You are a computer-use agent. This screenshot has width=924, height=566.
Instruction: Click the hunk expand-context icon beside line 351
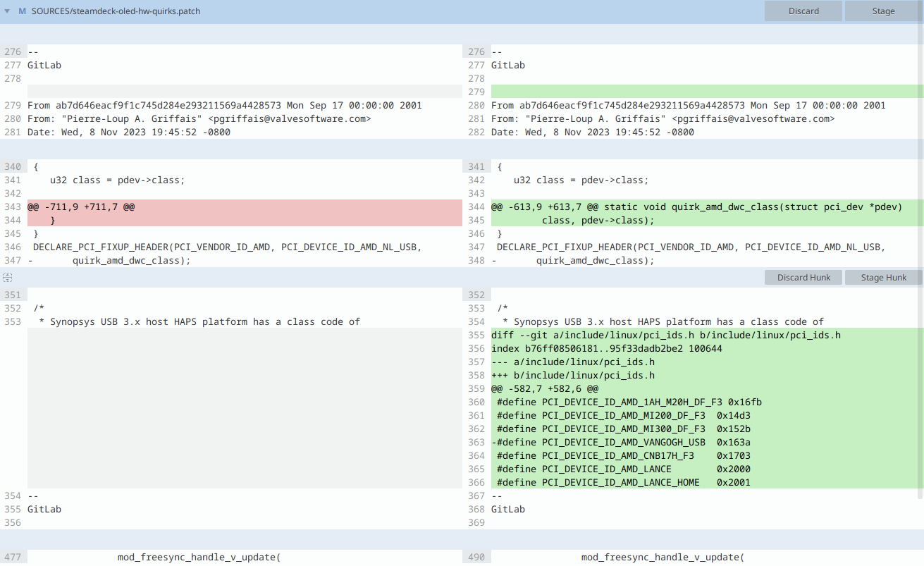click(7, 278)
